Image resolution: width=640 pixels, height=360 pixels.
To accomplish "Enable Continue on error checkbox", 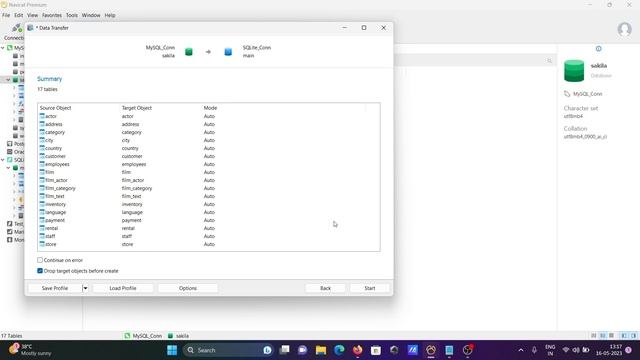I will [x=40, y=260].
